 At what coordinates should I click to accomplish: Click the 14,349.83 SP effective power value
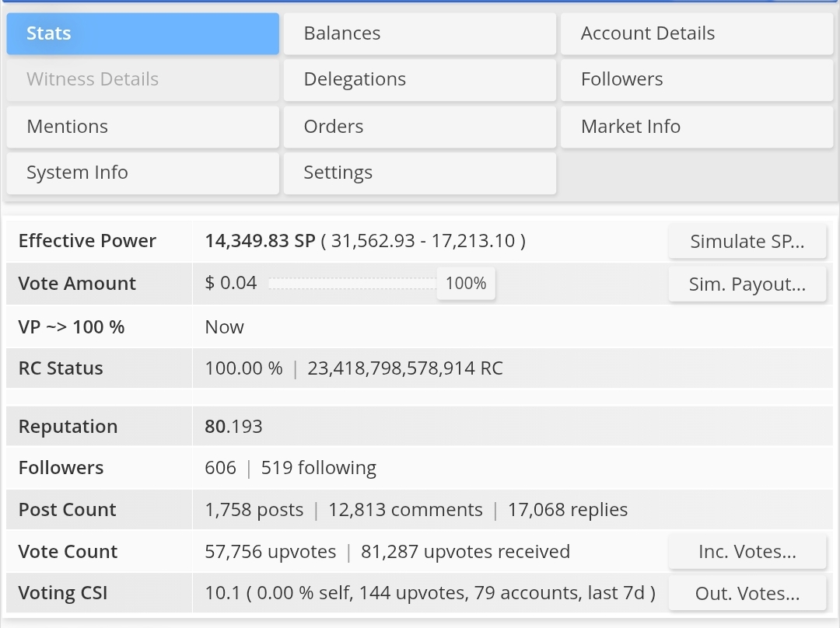point(260,241)
